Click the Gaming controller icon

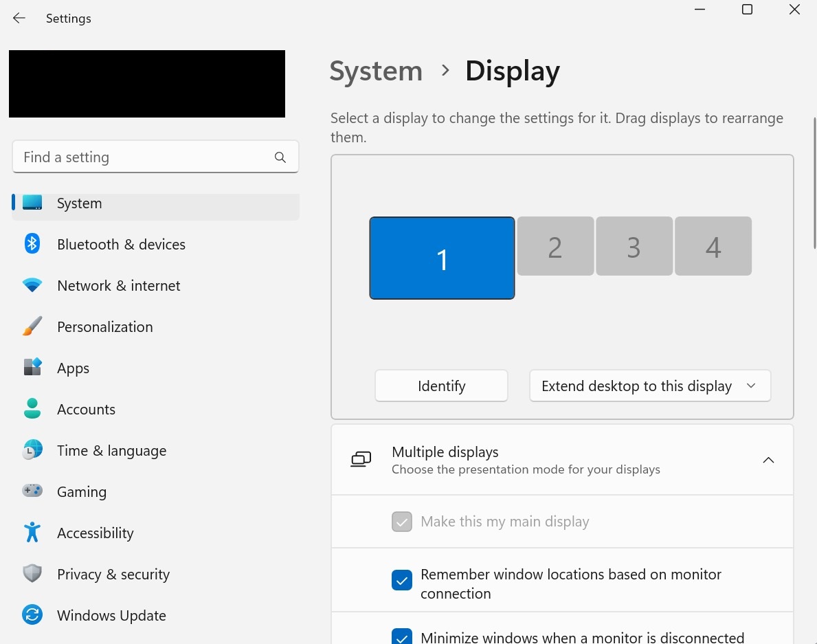click(x=32, y=491)
